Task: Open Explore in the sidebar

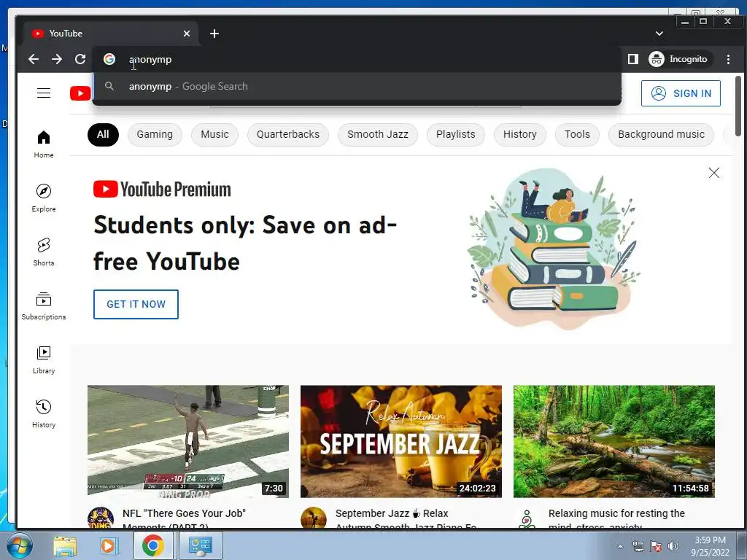Action: tap(43, 198)
